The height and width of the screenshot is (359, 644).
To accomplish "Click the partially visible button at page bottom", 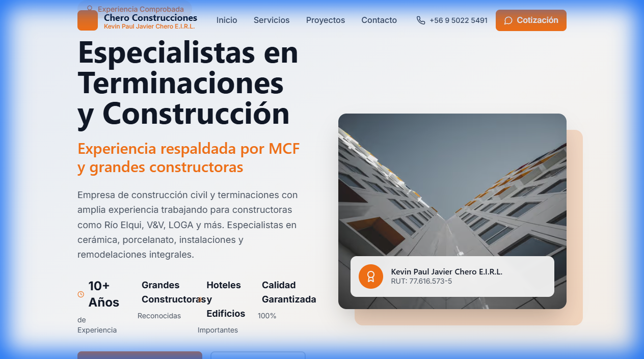I will tap(140, 356).
